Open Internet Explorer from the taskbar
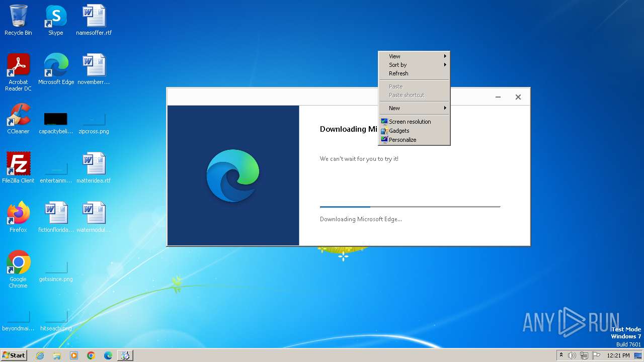Viewport: 644px width, 362px height. pos(40,355)
